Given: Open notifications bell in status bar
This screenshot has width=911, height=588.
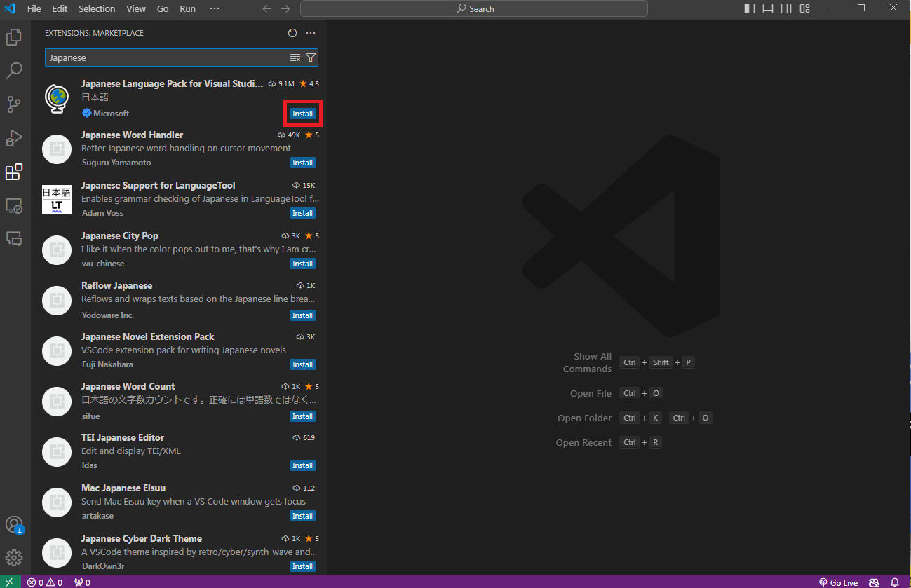Looking at the screenshot, I should tap(895, 582).
